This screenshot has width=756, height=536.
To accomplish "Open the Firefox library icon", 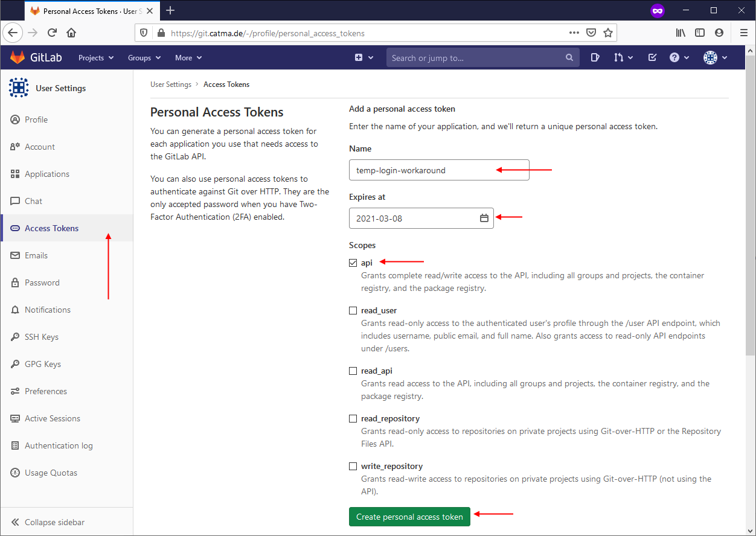I will [x=681, y=33].
